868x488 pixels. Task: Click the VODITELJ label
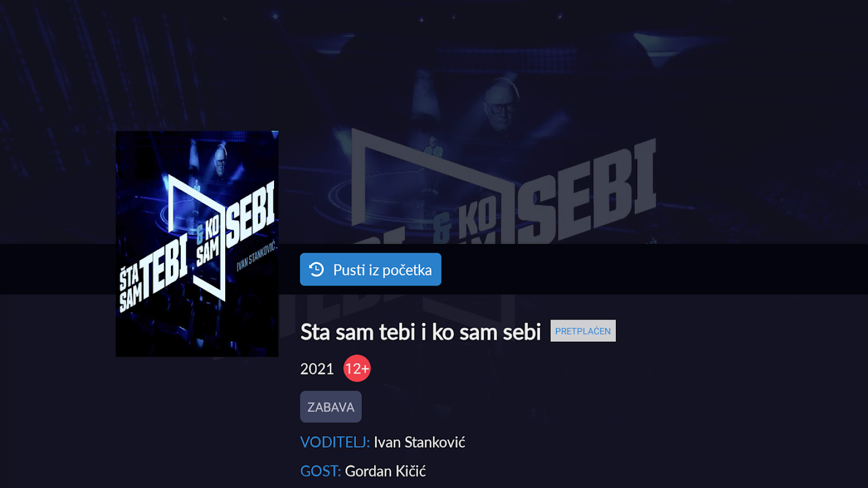(x=335, y=442)
